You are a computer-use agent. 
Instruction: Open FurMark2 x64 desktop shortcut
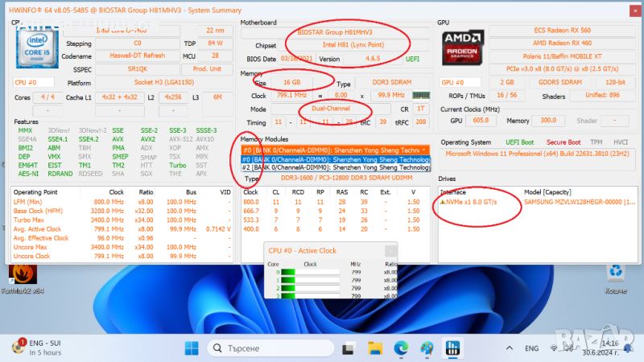tap(23, 279)
